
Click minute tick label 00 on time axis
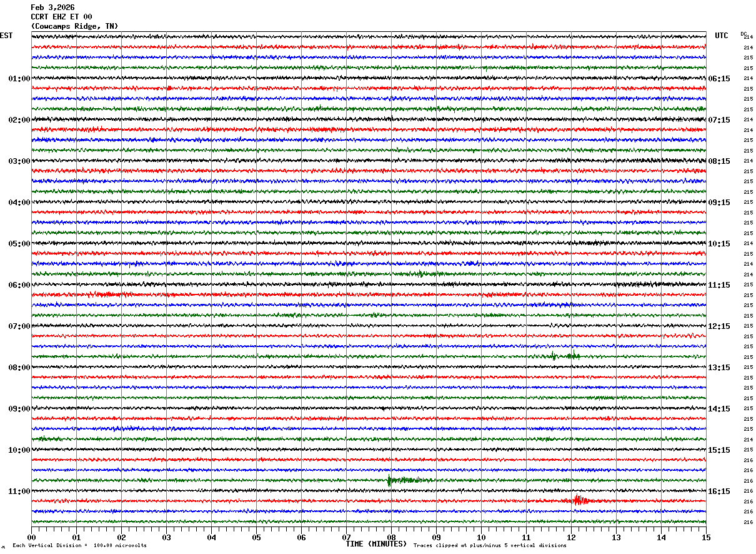click(x=31, y=537)
